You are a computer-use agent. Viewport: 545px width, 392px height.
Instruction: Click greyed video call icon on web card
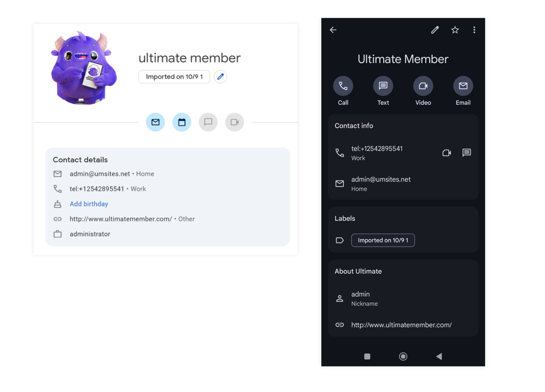[235, 122]
